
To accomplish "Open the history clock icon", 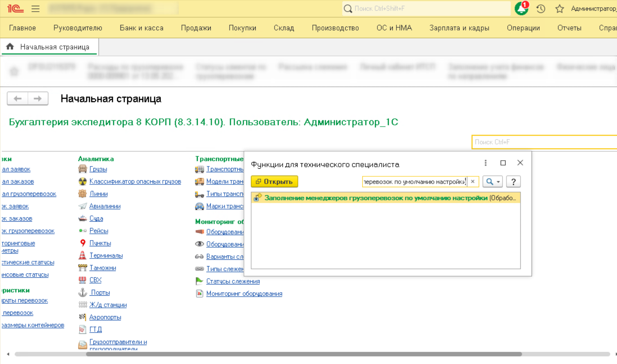I will point(541,9).
